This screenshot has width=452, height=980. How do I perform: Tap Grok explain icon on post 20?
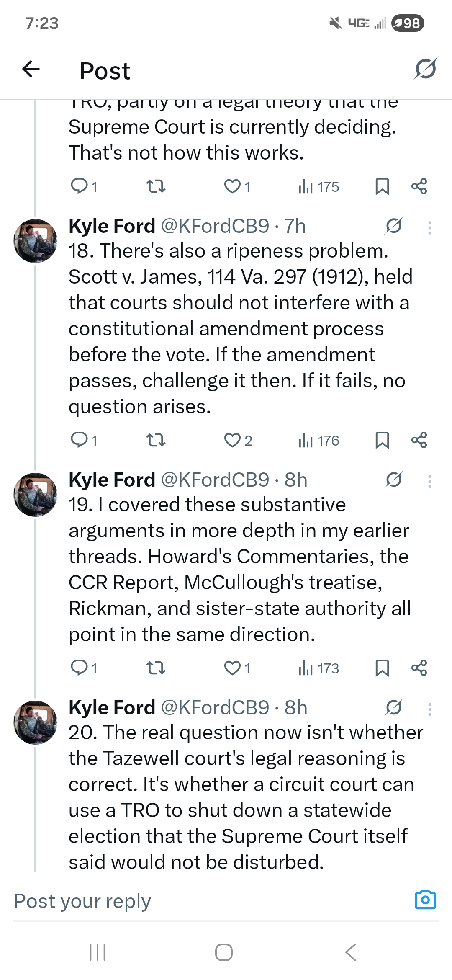[393, 708]
